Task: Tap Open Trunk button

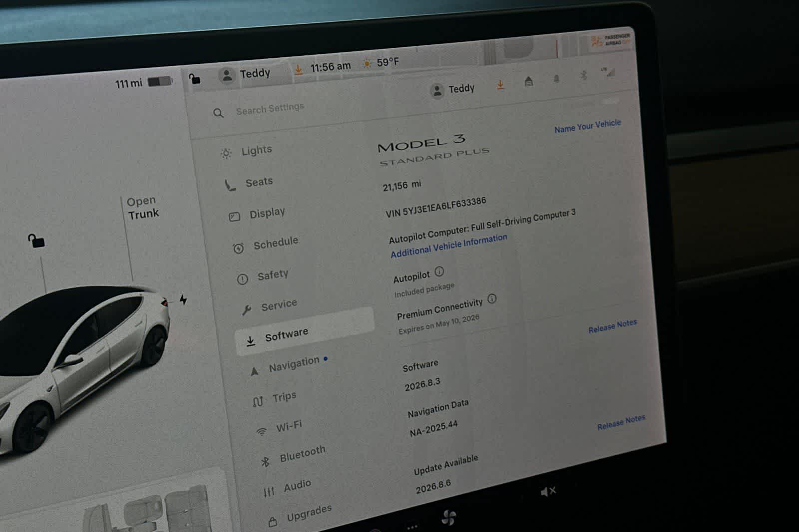Action: [x=142, y=208]
